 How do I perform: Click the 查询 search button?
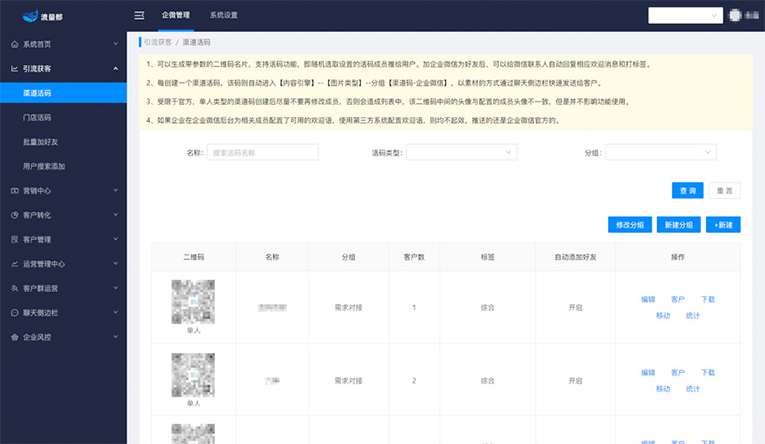pyautogui.click(x=687, y=190)
